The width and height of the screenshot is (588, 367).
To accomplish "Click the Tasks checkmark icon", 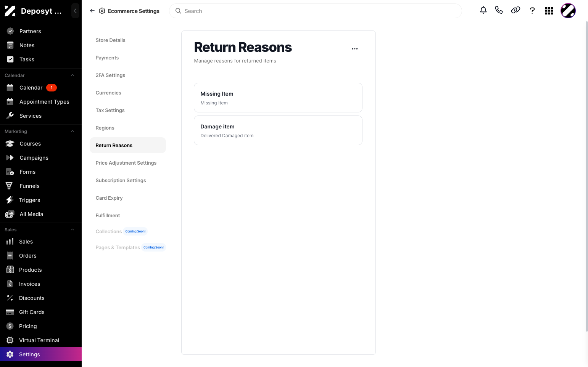I will [10, 59].
